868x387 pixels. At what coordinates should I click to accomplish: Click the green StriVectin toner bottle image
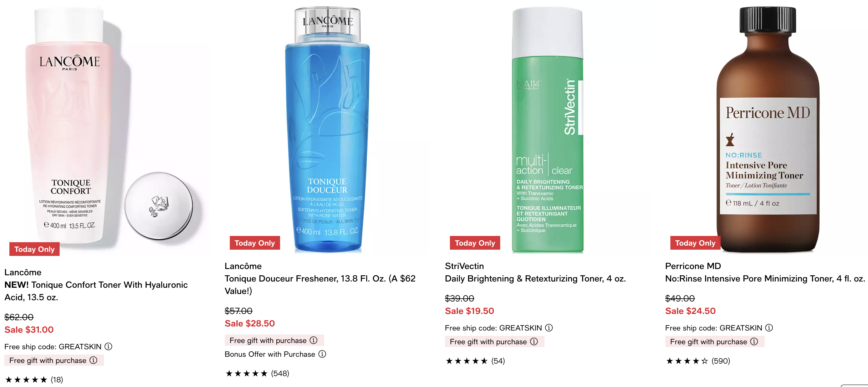coord(548,130)
